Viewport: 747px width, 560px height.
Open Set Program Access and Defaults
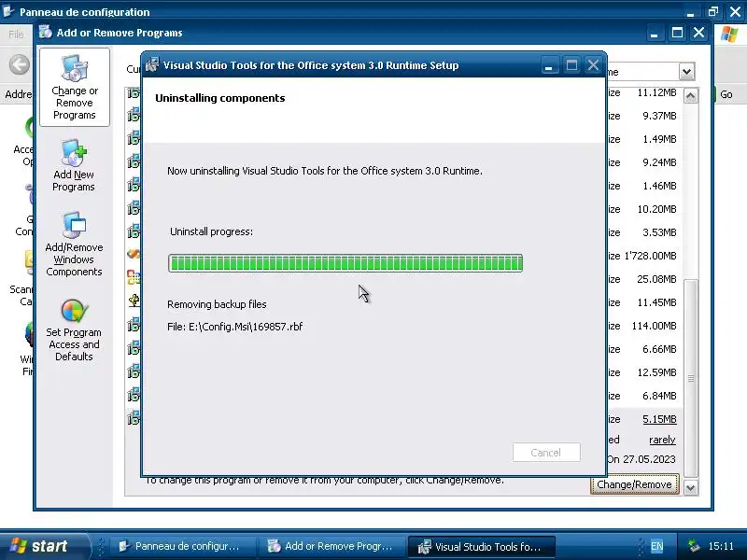[x=74, y=330]
